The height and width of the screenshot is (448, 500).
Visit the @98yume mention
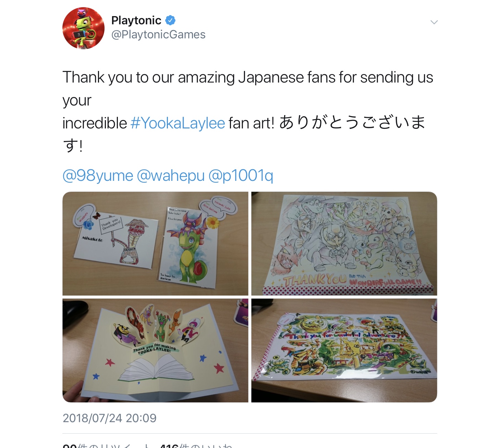[x=98, y=175]
